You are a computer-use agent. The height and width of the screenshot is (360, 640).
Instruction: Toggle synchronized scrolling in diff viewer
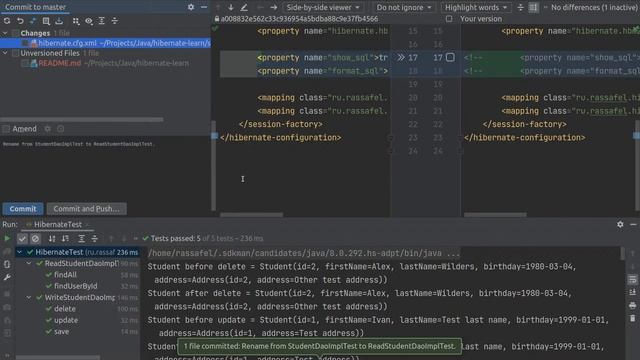coord(533,7)
